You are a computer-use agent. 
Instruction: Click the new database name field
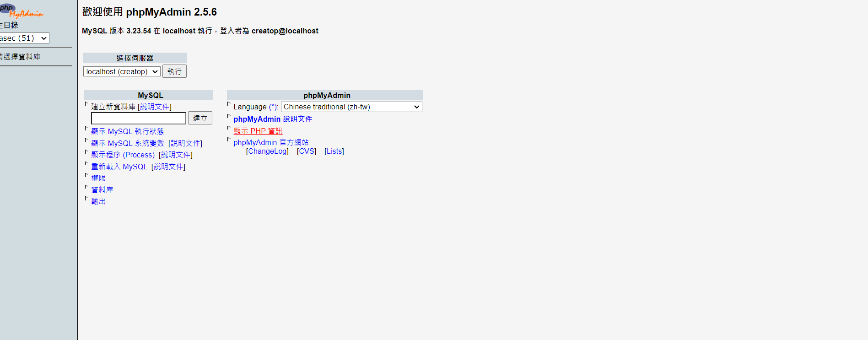[139, 118]
